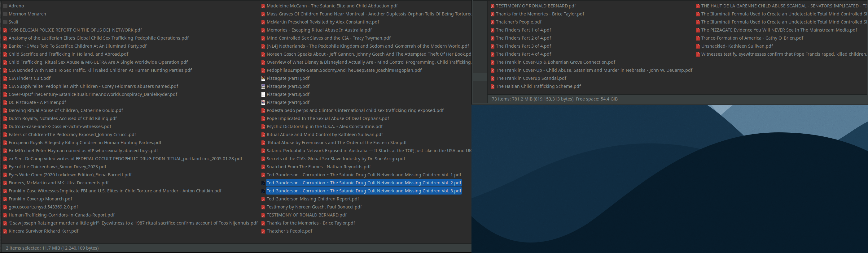Select icon of Ted Gunderson Missing Children Report.pdf
This screenshot has width=868, height=253.
coord(263,199)
